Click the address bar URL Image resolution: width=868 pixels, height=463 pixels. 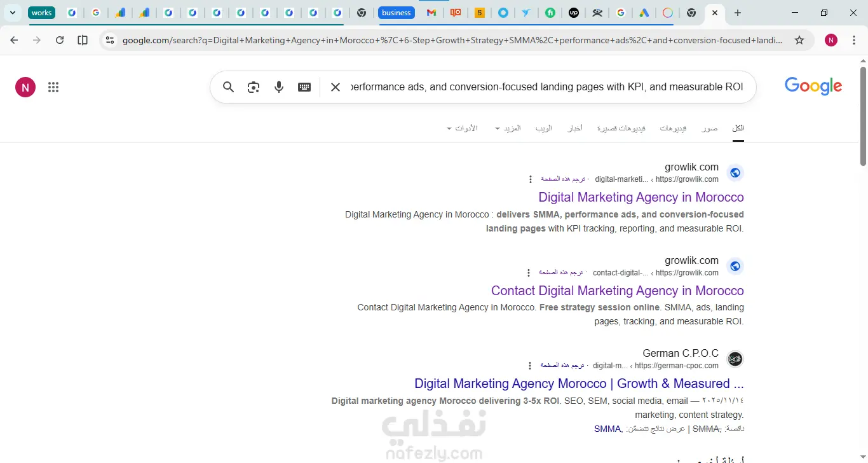coord(452,40)
